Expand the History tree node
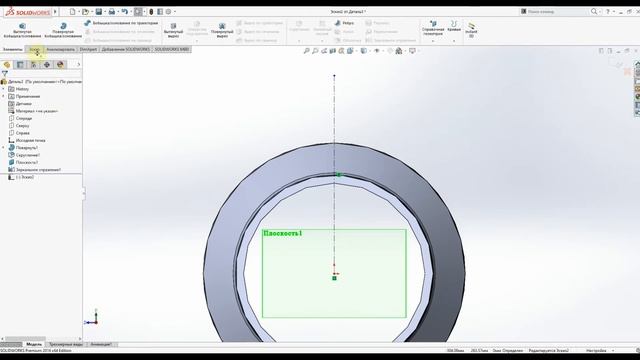640x360 pixels. 4,89
